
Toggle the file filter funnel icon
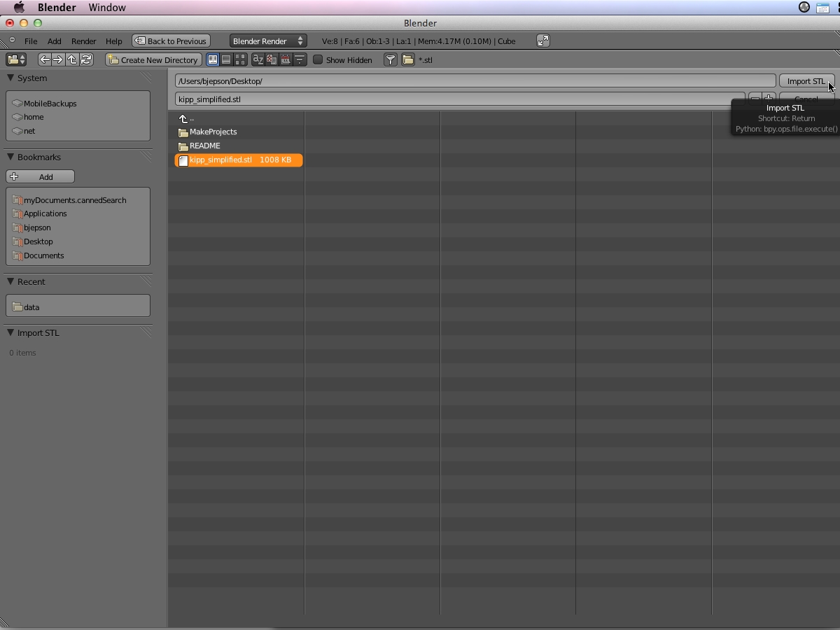391,59
